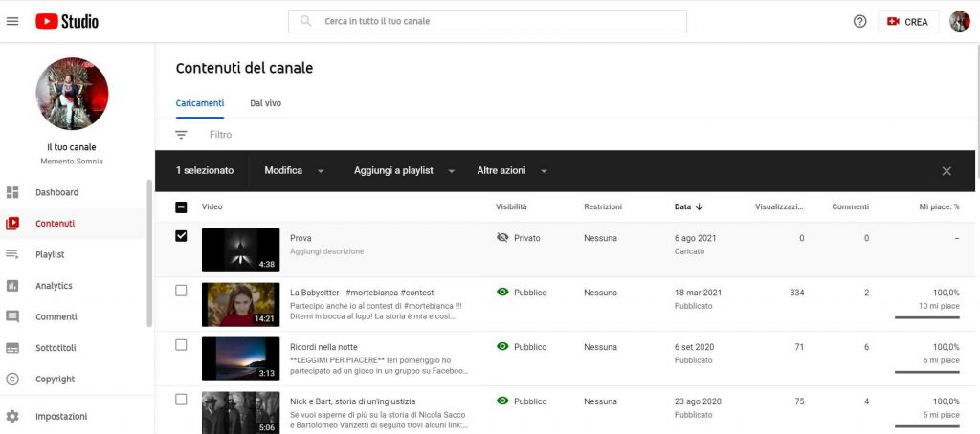Click green eye icon for La Babysitter

(x=502, y=292)
